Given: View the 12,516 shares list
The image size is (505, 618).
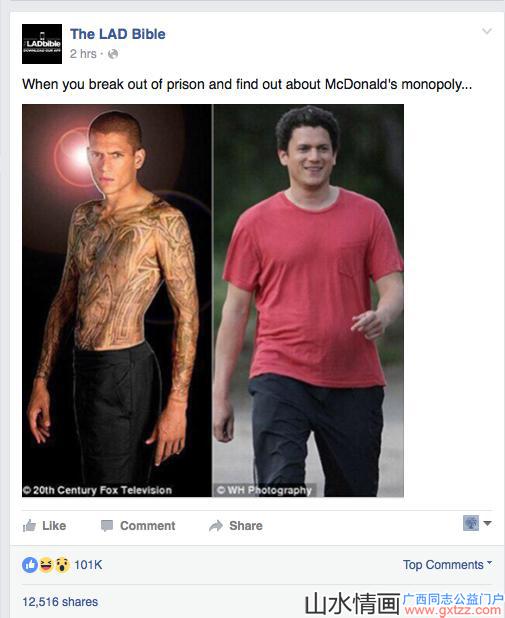Looking at the screenshot, I should click(x=60, y=602).
